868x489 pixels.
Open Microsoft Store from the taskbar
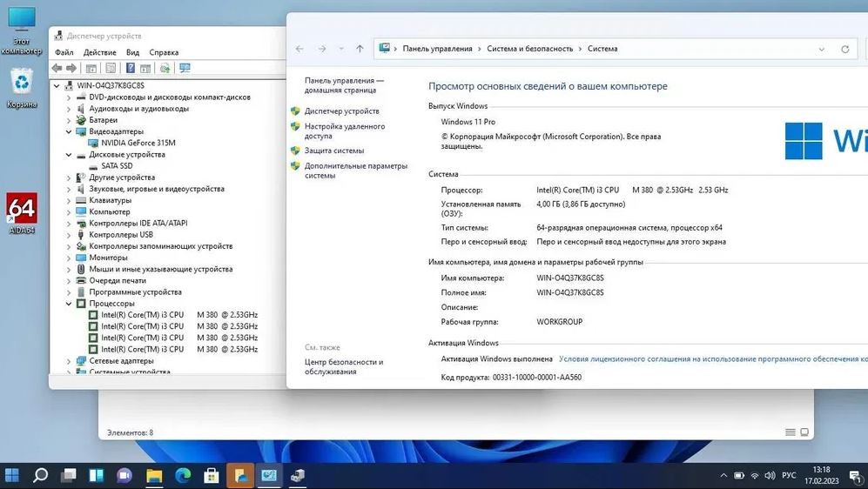[x=211, y=475]
